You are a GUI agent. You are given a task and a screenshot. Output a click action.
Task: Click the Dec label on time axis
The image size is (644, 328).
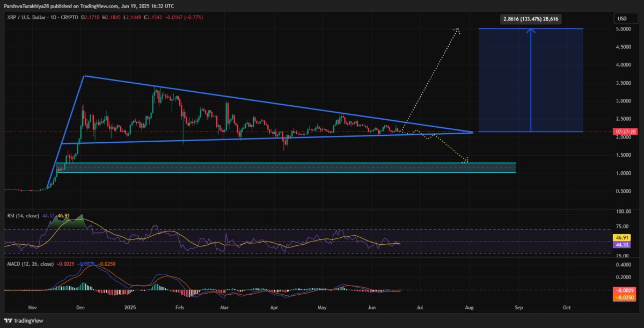[x=80, y=308]
